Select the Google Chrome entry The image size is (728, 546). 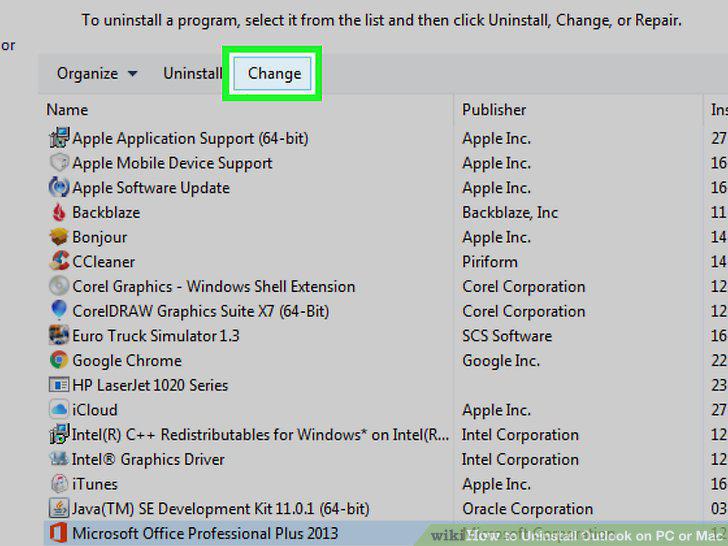click(x=127, y=360)
